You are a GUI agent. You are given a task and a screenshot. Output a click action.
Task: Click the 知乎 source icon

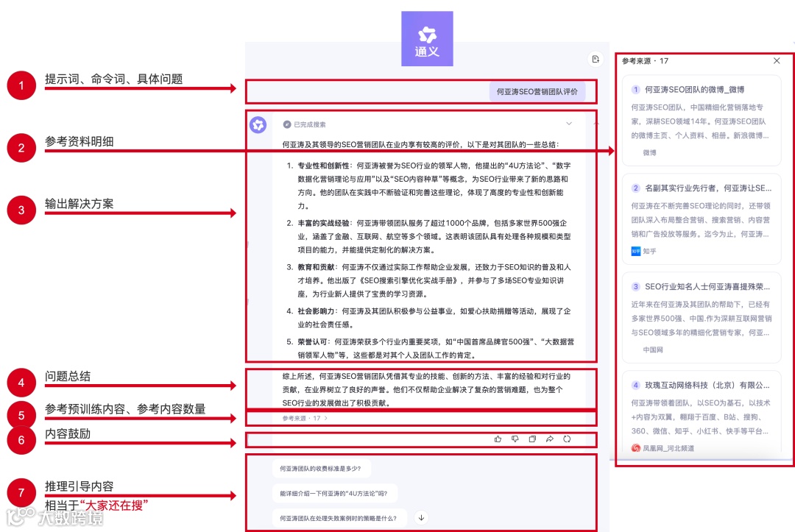coord(636,252)
